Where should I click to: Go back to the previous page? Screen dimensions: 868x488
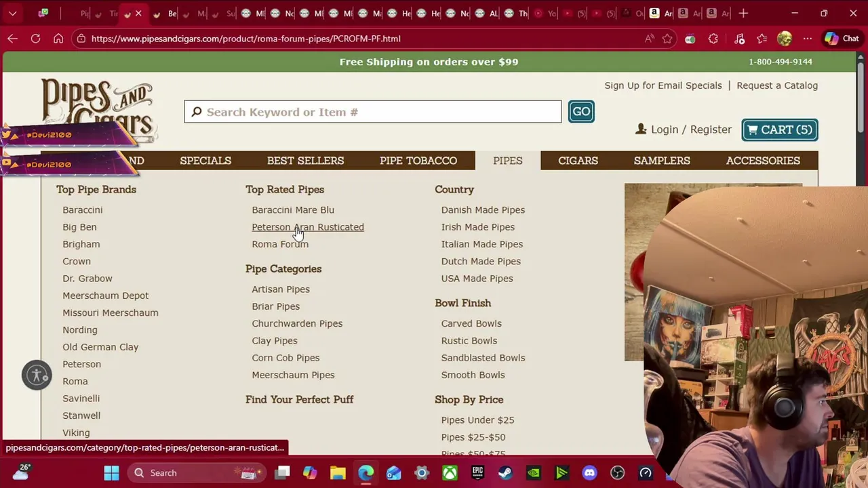(x=12, y=39)
